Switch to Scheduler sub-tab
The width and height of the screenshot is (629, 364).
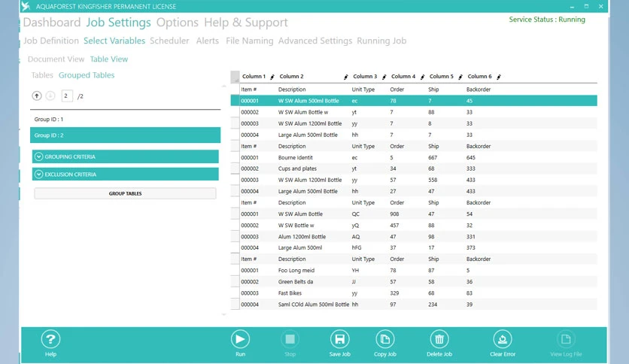click(169, 41)
